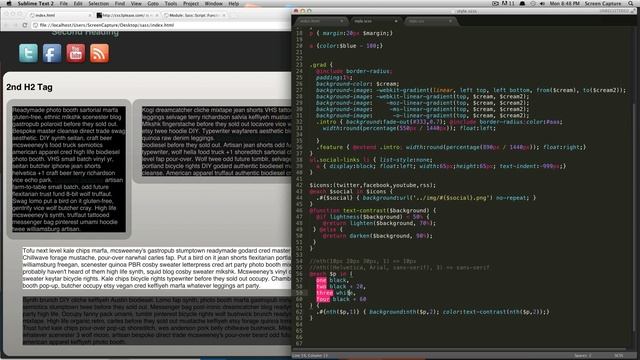Click the volume icon in the menu bar
The height and width of the screenshot is (360, 640).
click(x=542, y=3)
